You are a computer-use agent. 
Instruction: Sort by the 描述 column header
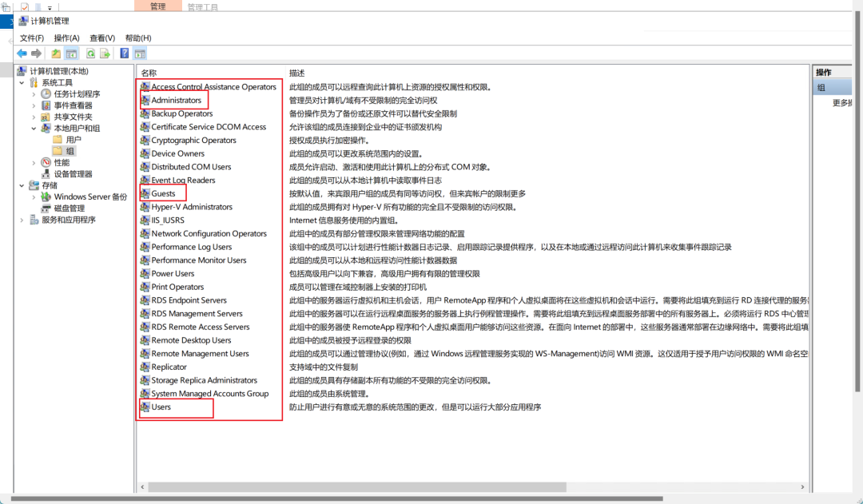pos(296,73)
